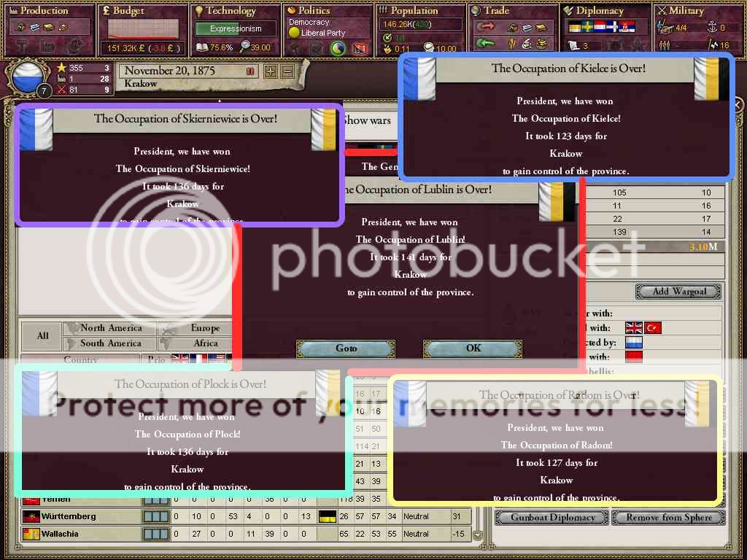The width and height of the screenshot is (747, 560).
Task: Filter country list by North America
Action: point(111,328)
